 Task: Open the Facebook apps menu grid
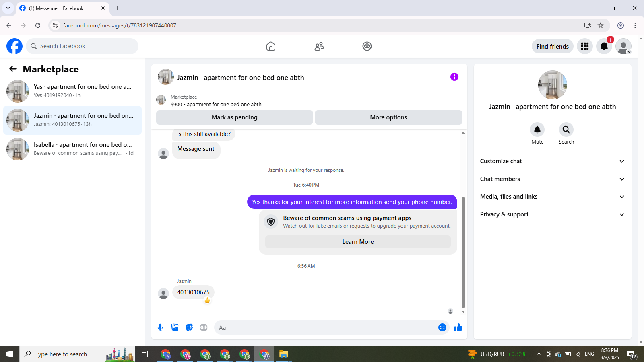(x=585, y=46)
